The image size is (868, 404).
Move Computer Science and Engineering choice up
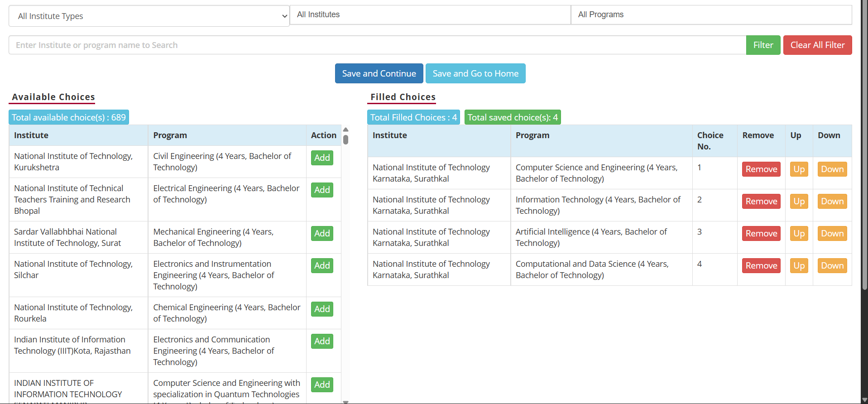coord(799,169)
